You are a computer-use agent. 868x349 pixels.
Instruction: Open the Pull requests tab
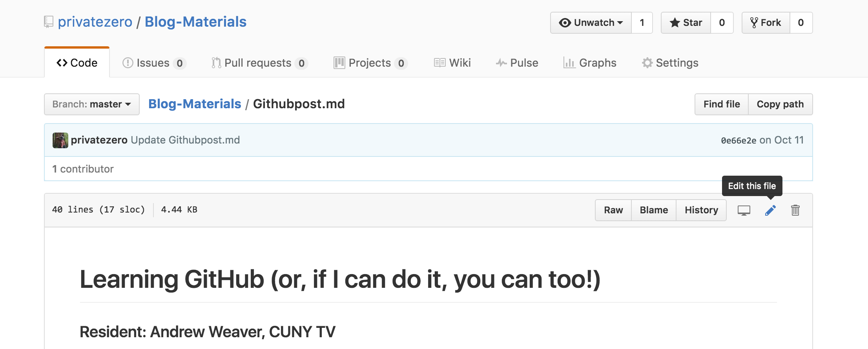(259, 63)
